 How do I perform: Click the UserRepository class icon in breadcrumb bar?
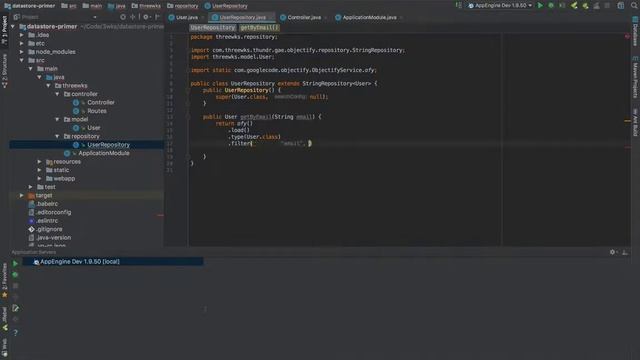click(208, 6)
